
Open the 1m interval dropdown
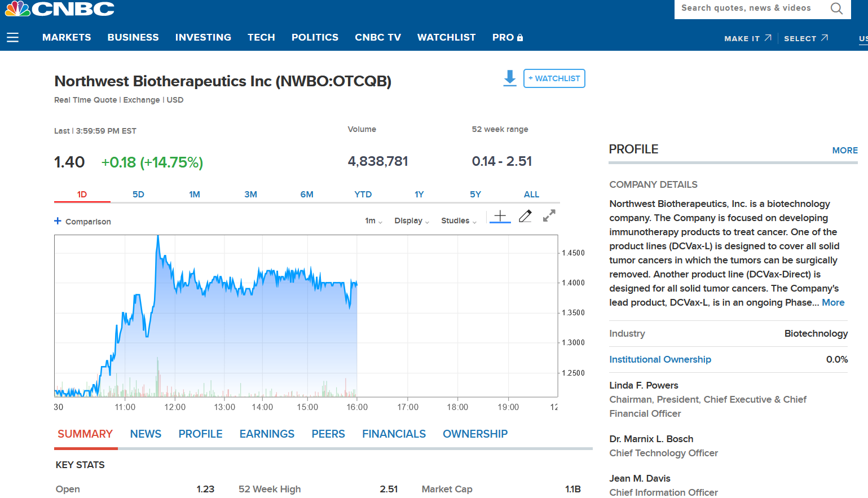pos(373,221)
